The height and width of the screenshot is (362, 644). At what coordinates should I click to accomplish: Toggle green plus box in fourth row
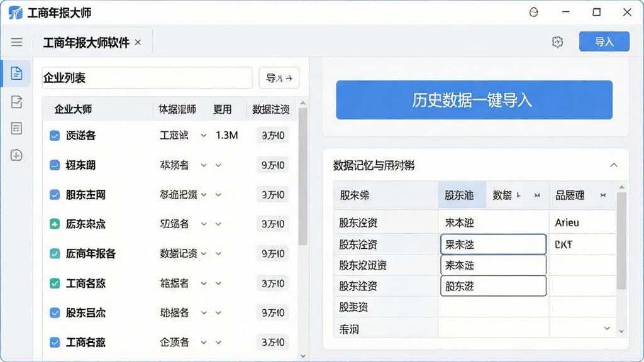(55, 224)
